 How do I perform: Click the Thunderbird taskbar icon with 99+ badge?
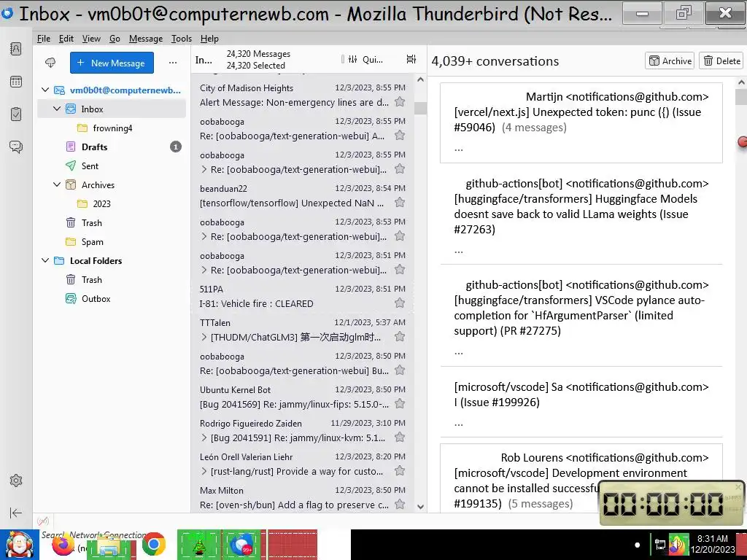(x=241, y=545)
